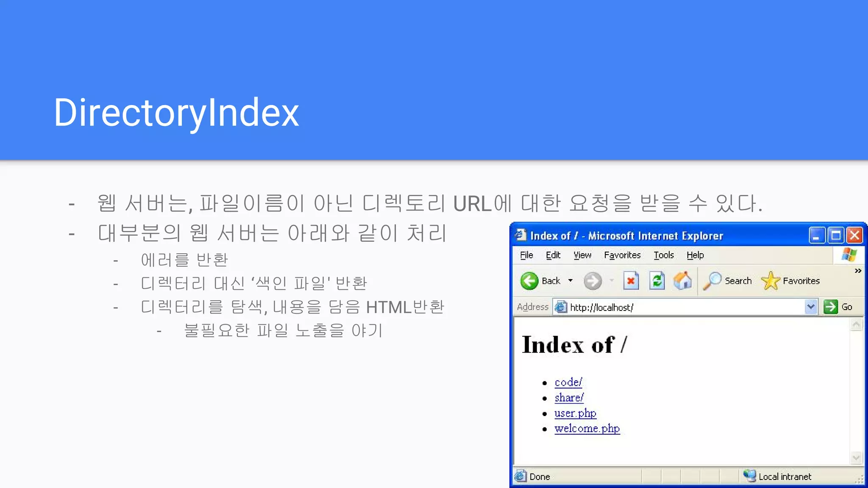Viewport: 868px width, 488px height.
Task: Click the Address label
Action: [x=532, y=307]
